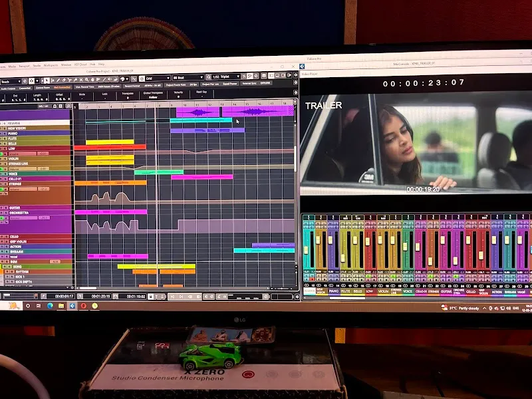This screenshot has height=399, width=532.
Task: Click the link icon on the REVERSE mixer channel
Action: coord(307,285)
